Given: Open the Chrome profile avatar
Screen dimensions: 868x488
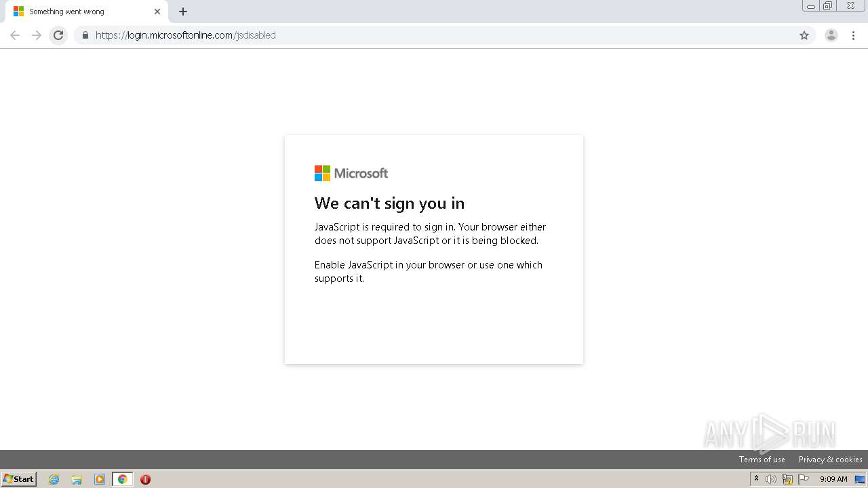Looking at the screenshot, I should (831, 35).
